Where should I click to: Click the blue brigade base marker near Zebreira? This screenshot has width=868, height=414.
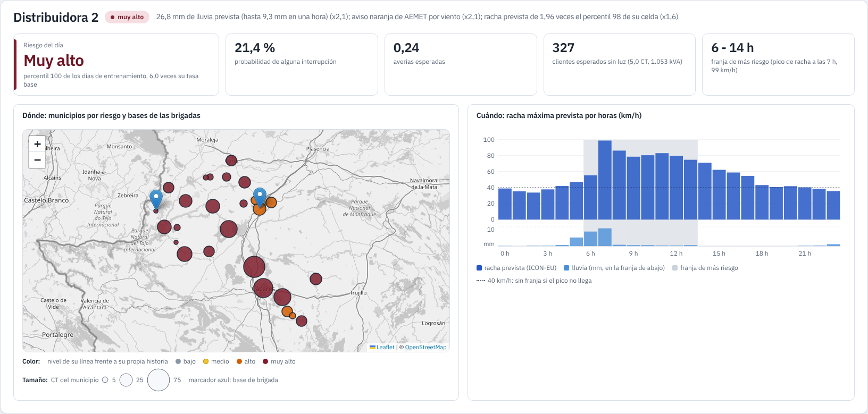click(156, 200)
